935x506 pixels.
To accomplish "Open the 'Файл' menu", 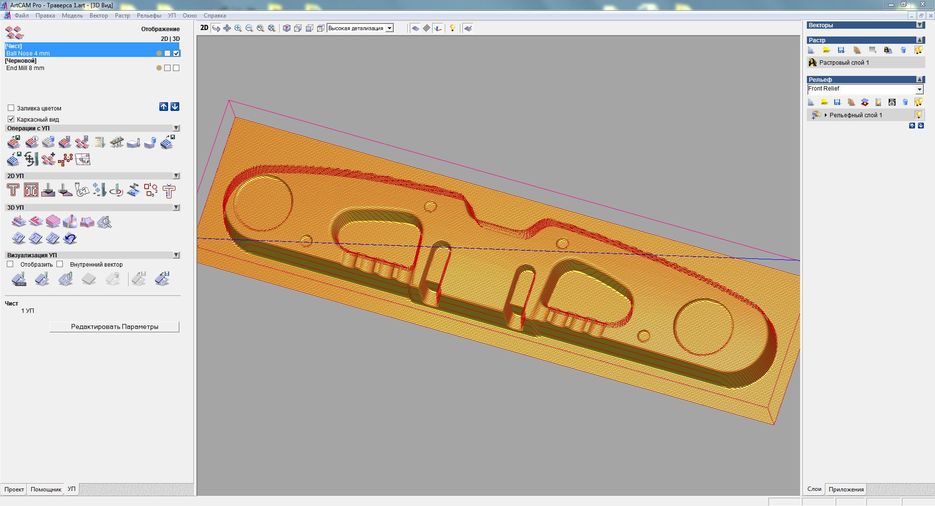I will [x=22, y=15].
